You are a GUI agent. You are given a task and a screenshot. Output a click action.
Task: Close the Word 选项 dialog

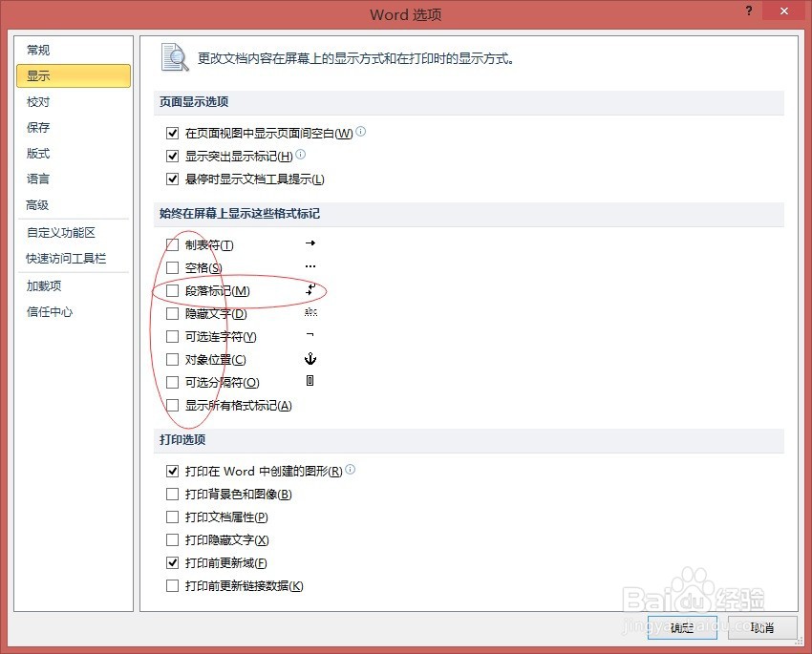784,11
